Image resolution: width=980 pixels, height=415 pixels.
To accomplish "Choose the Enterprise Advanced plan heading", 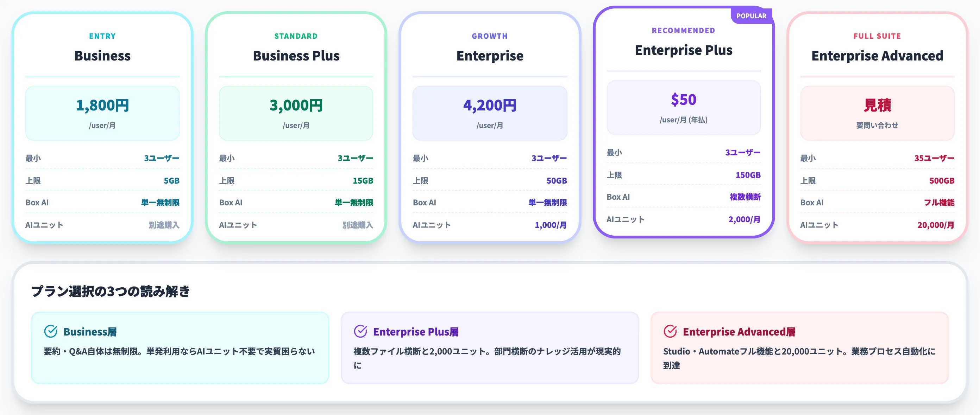I will [877, 56].
